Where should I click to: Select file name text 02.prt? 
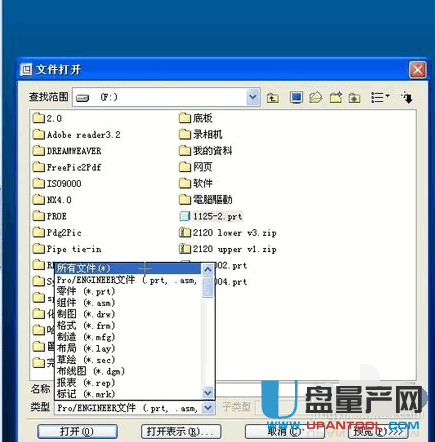(232, 266)
